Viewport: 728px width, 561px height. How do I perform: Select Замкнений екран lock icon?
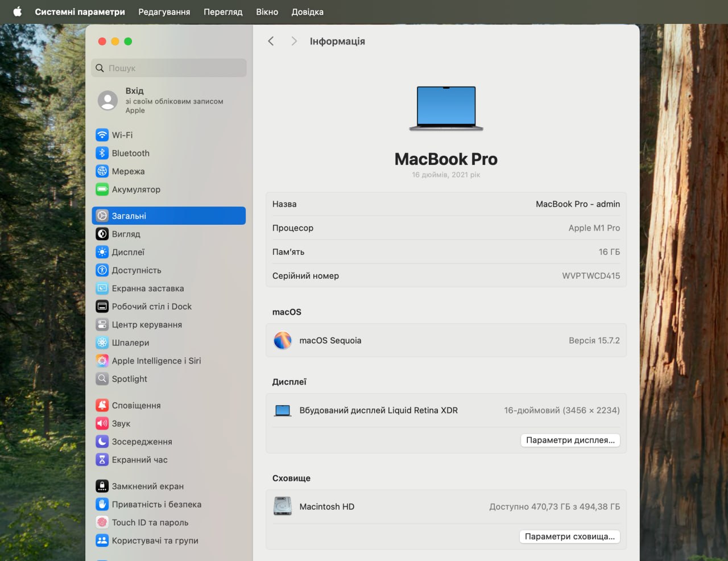[102, 486]
